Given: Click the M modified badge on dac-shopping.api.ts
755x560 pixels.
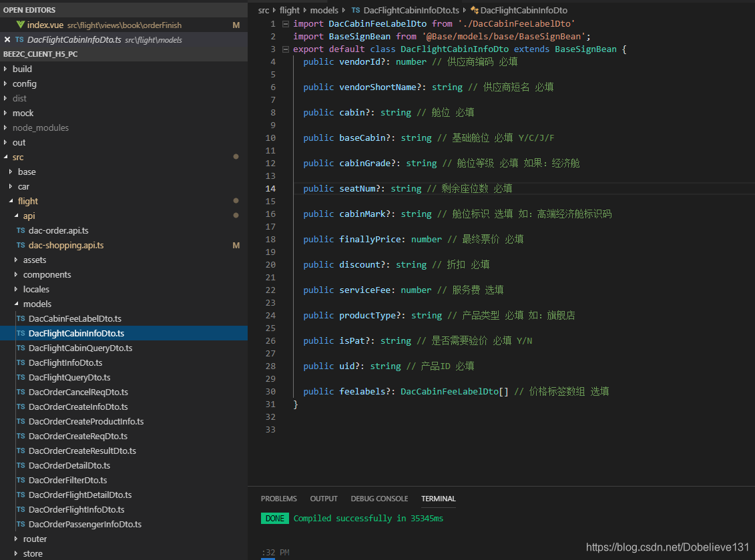Looking at the screenshot, I should click(236, 245).
